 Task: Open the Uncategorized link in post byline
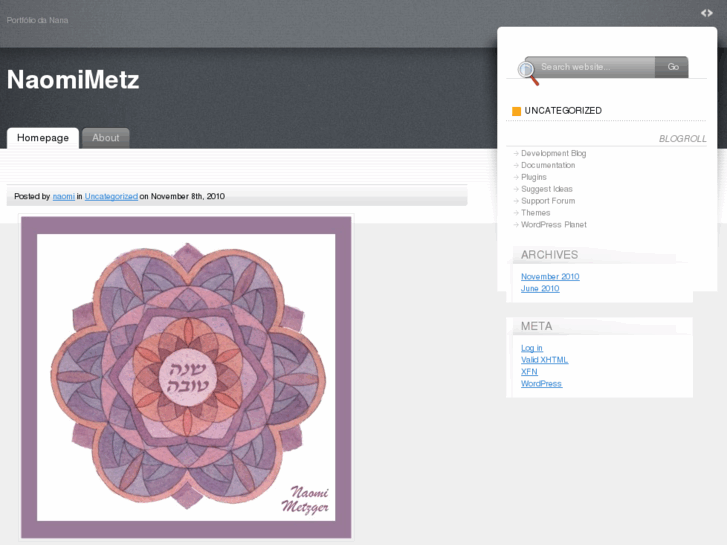(111, 196)
